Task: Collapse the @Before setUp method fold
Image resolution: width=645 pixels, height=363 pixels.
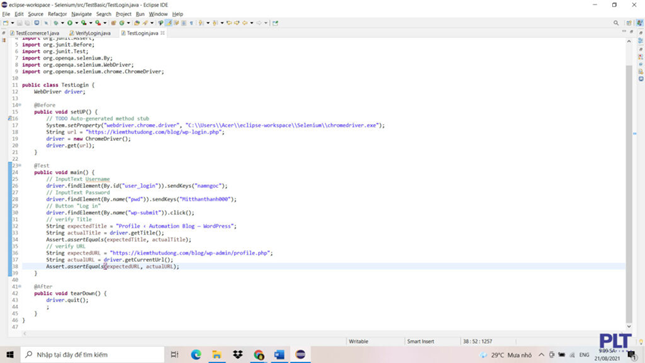Action: pos(19,105)
